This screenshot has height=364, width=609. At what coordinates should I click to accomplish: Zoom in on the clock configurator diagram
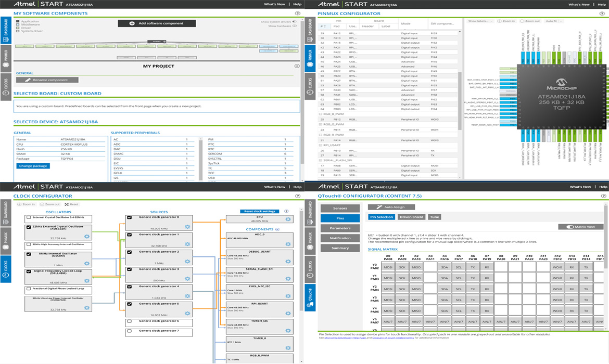pyautogui.click(x=27, y=204)
